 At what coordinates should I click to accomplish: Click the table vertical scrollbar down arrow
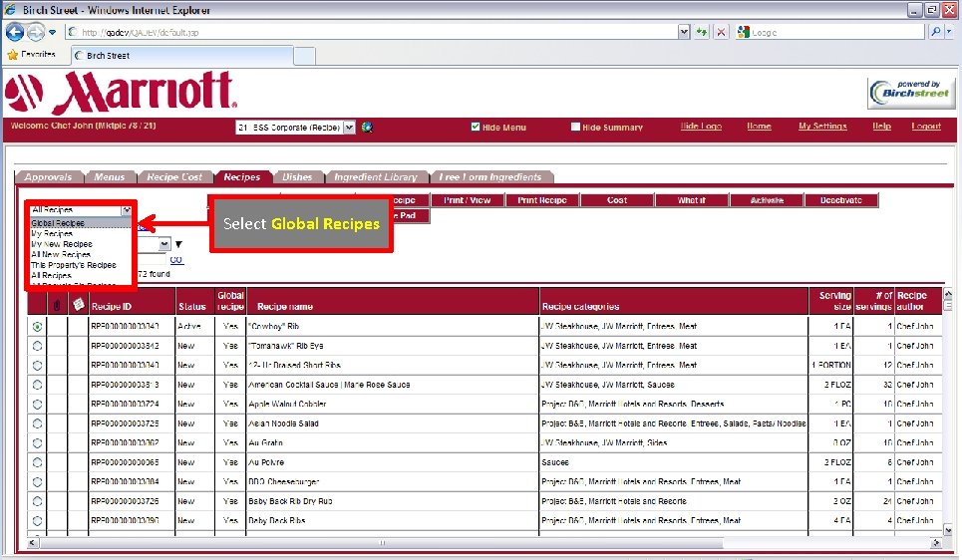pyautogui.click(x=948, y=530)
